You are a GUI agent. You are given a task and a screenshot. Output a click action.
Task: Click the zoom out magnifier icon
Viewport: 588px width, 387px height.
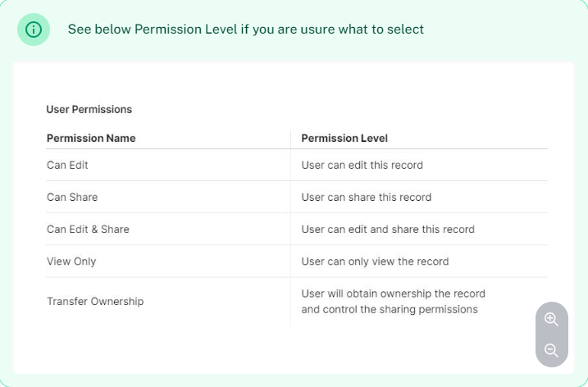[551, 350]
